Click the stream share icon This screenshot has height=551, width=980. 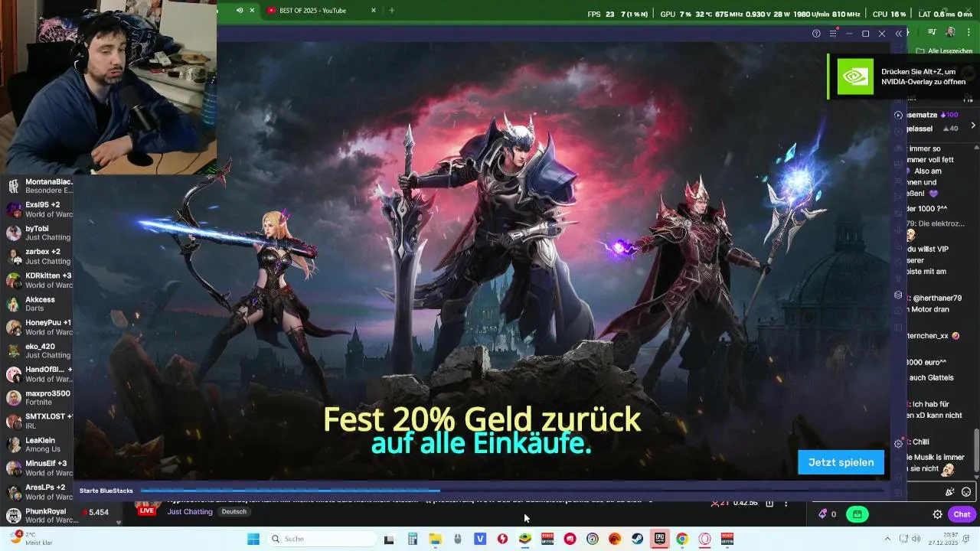(769, 503)
